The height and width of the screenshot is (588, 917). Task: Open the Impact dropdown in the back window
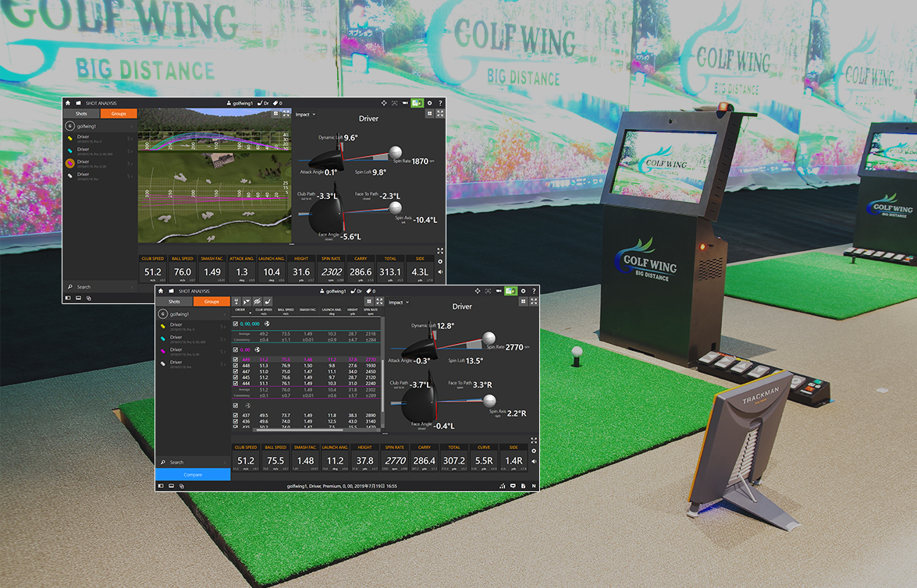coord(305,115)
